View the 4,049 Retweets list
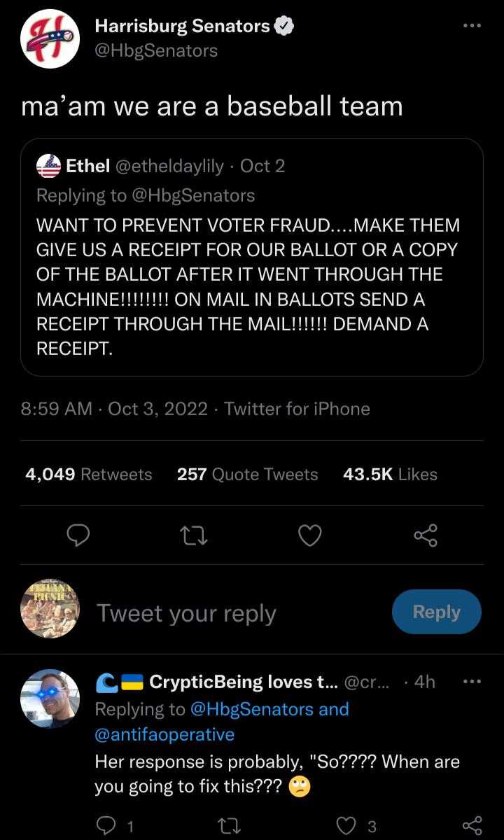Image resolution: width=504 pixels, height=840 pixels. pyautogui.click(x=89, y=474)
